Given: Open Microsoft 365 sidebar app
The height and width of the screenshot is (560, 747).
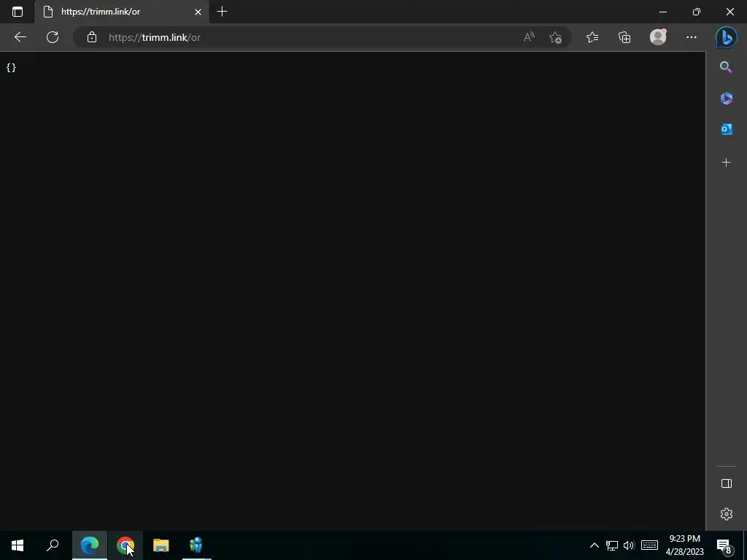Looking at the screenshot, I should (726, 98).
